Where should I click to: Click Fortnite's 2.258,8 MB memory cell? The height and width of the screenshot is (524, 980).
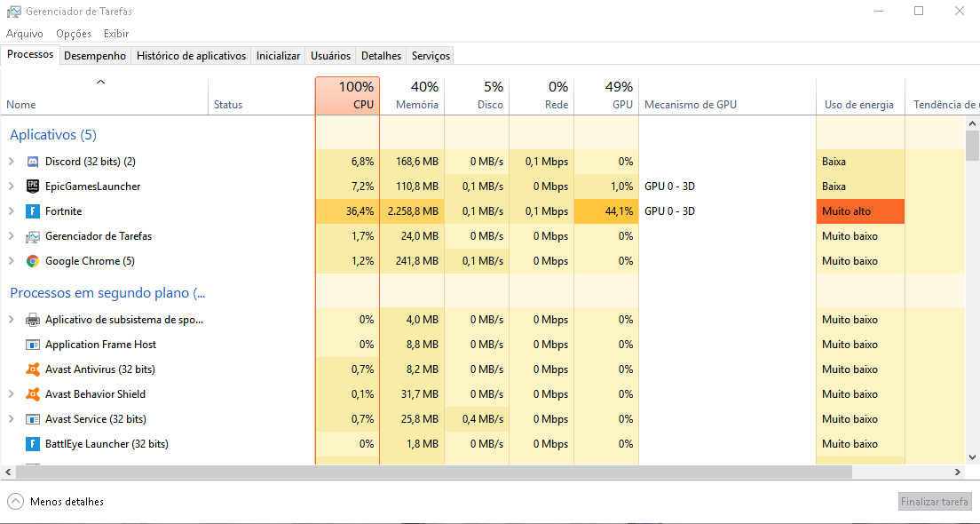coord(412,211)
